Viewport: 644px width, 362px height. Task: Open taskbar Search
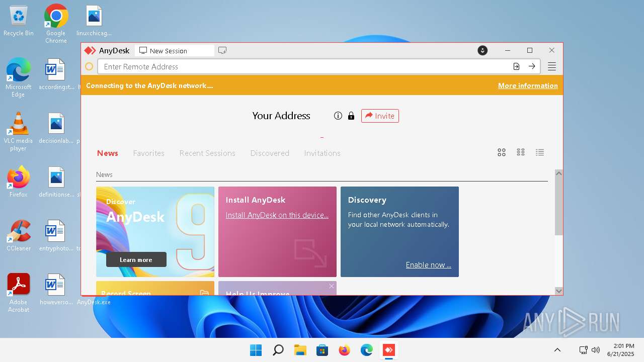click(x=278, y=350)
